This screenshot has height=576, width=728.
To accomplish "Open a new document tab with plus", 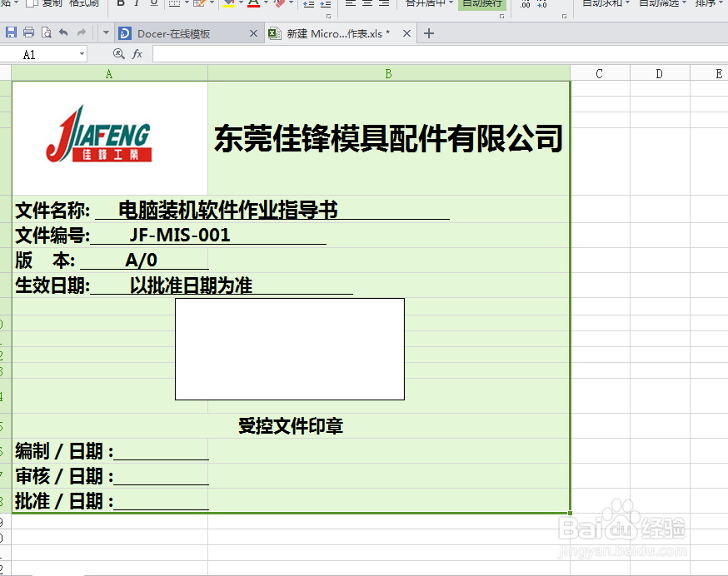I will coord(429,33).
